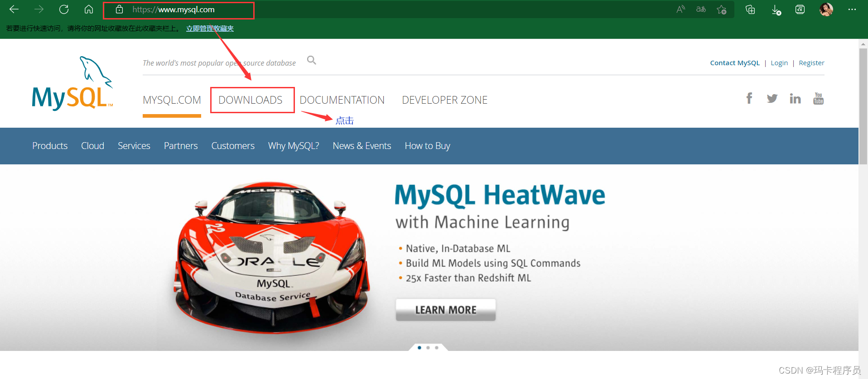This screenshot has width=868, height=379.
Task: Activate the read aloud icon
Action: pos(680,10)
